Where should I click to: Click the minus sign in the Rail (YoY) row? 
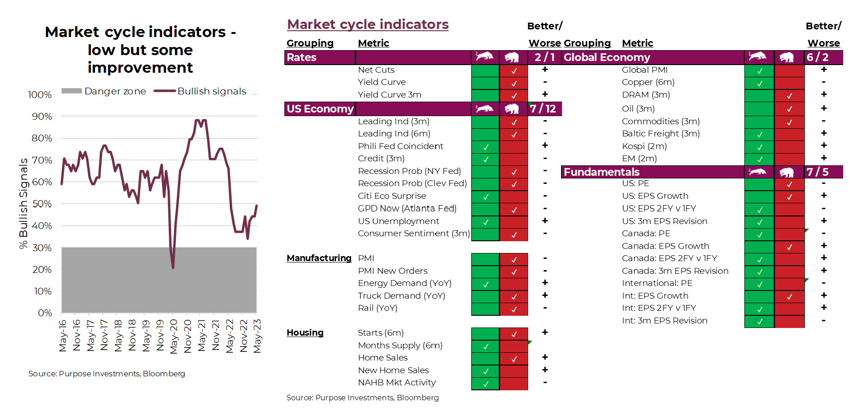[545, 308]
